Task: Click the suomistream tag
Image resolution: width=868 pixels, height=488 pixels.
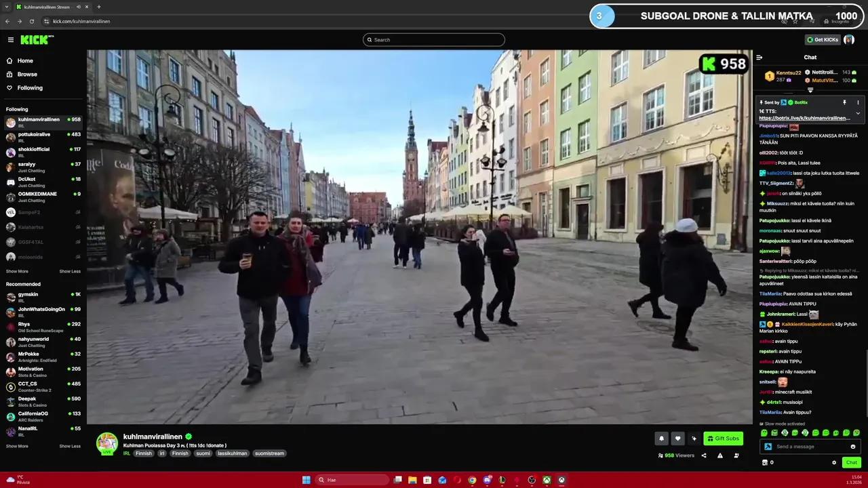Action: click(x=269, y=453)
